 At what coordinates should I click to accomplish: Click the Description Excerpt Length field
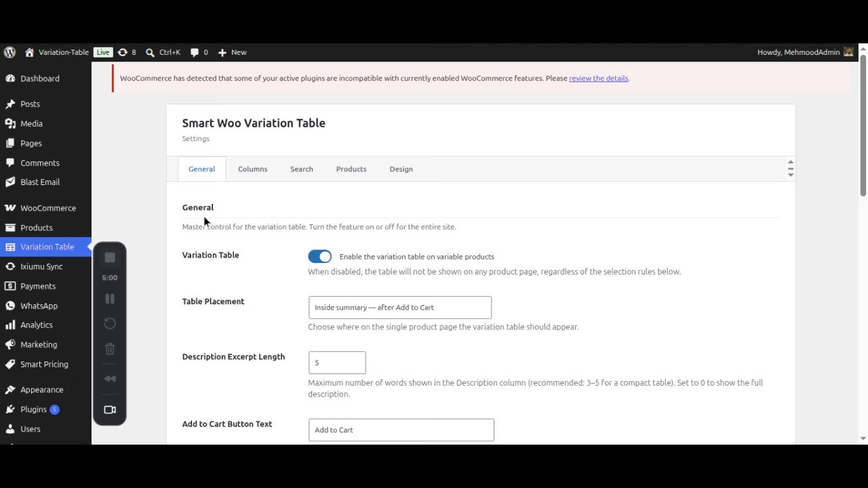337,363
